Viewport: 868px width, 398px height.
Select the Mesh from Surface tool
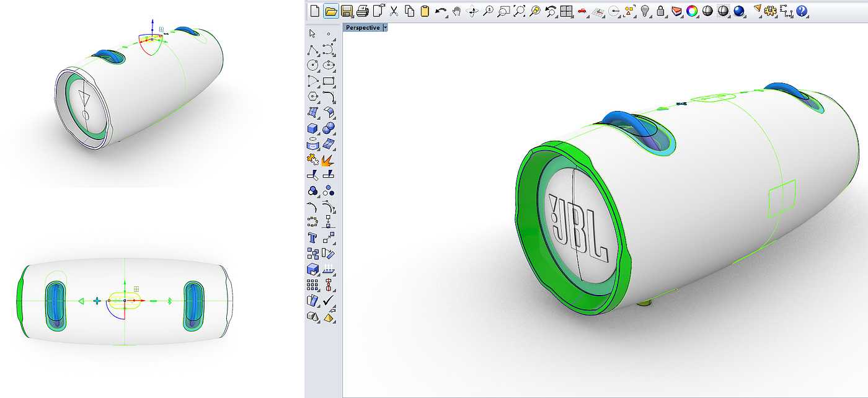(329, 143)
